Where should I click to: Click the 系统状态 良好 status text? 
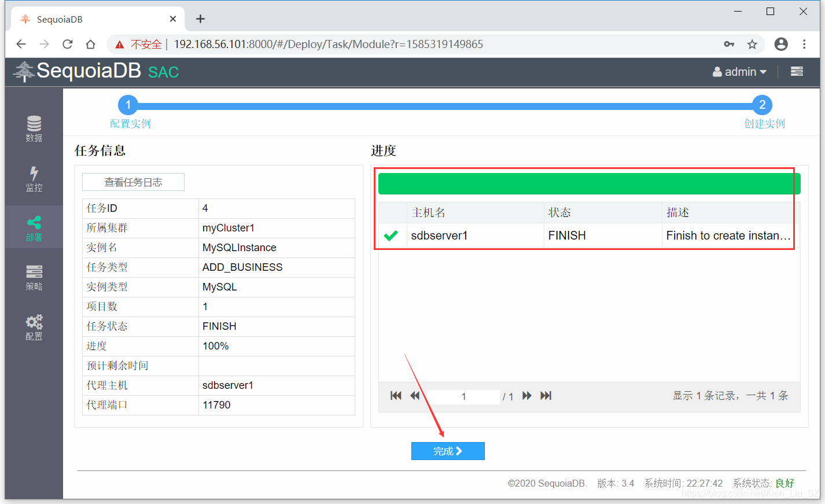(x=785, y=483)
